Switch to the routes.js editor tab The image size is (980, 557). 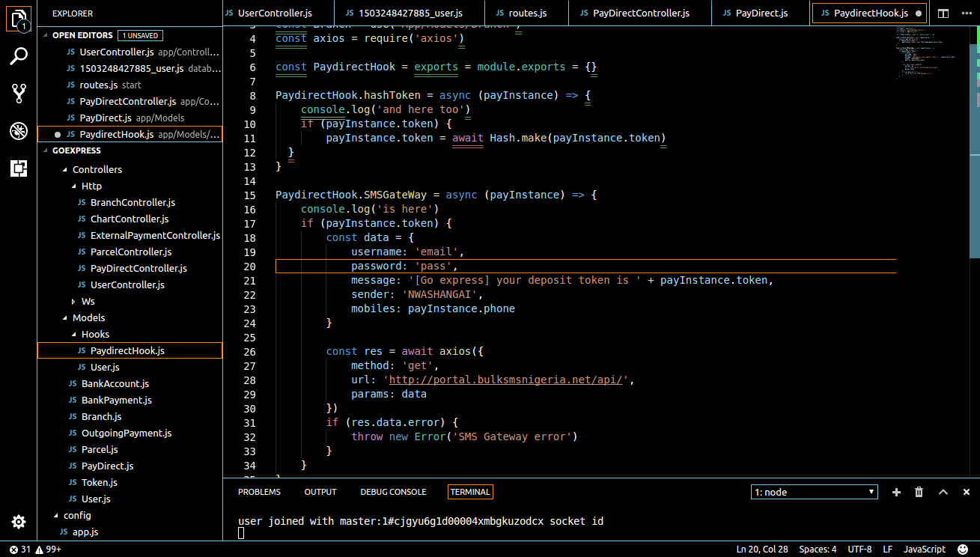(x=527, y=13)
